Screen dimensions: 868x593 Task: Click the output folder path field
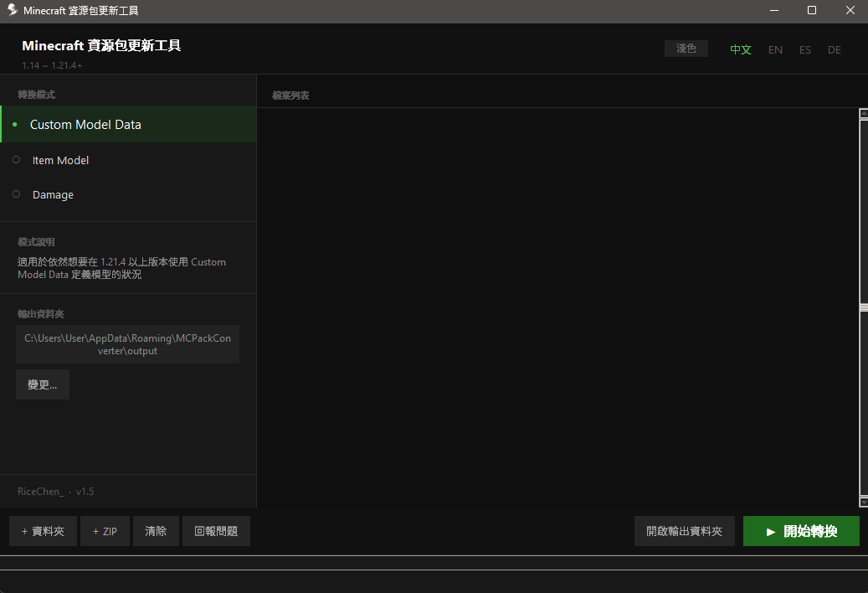point(127,344)
